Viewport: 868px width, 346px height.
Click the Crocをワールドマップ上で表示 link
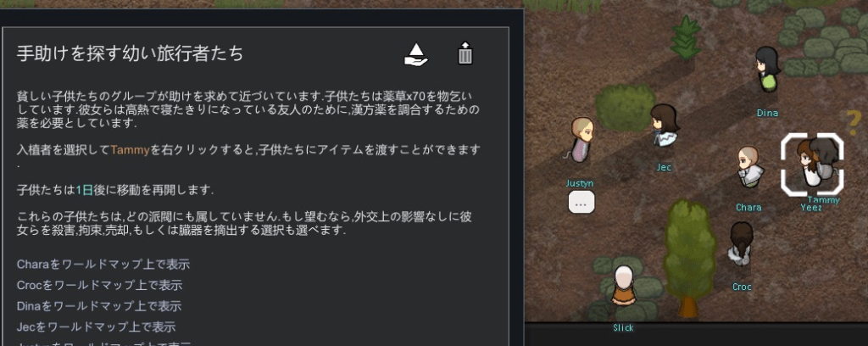(100, 285)
